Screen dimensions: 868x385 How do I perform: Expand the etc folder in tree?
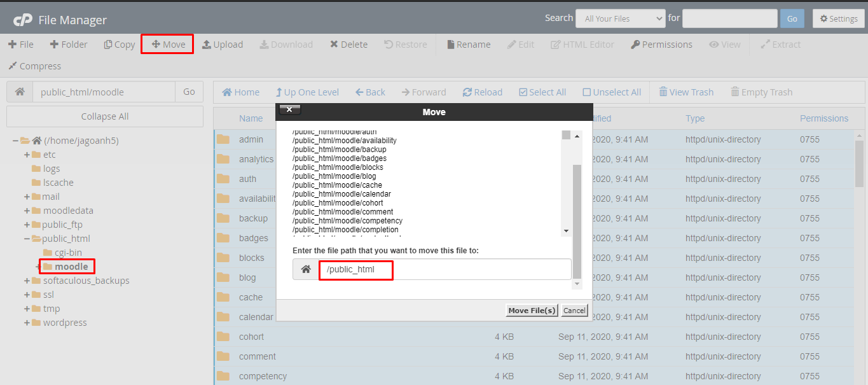27,155
